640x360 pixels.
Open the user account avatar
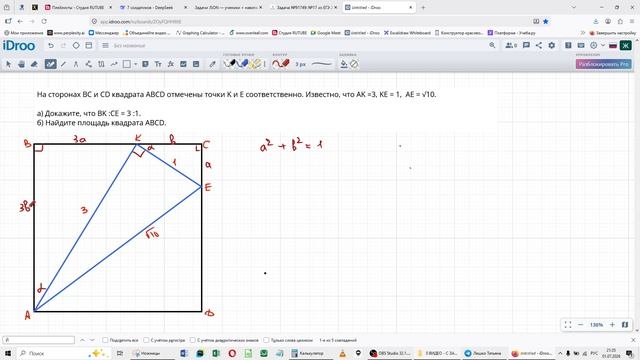coord(625,46)
